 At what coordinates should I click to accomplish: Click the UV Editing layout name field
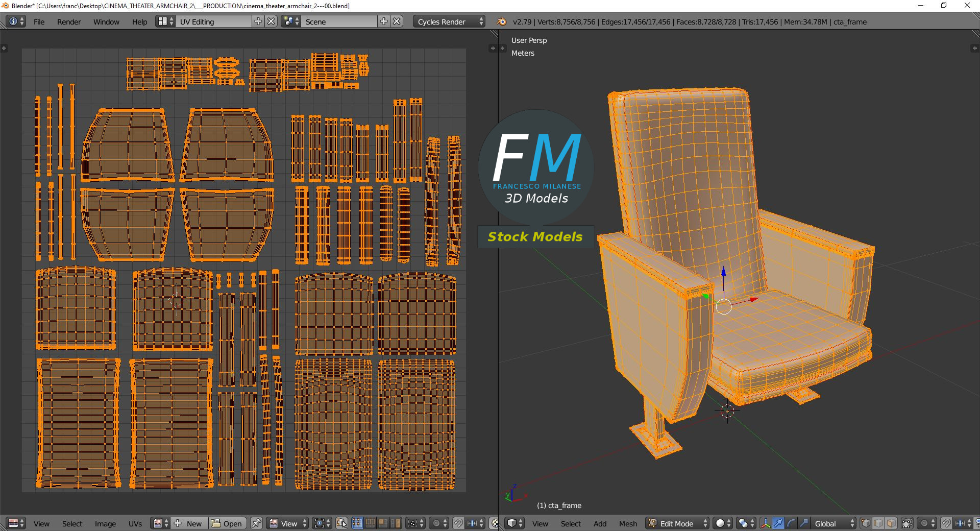point(213,21)
